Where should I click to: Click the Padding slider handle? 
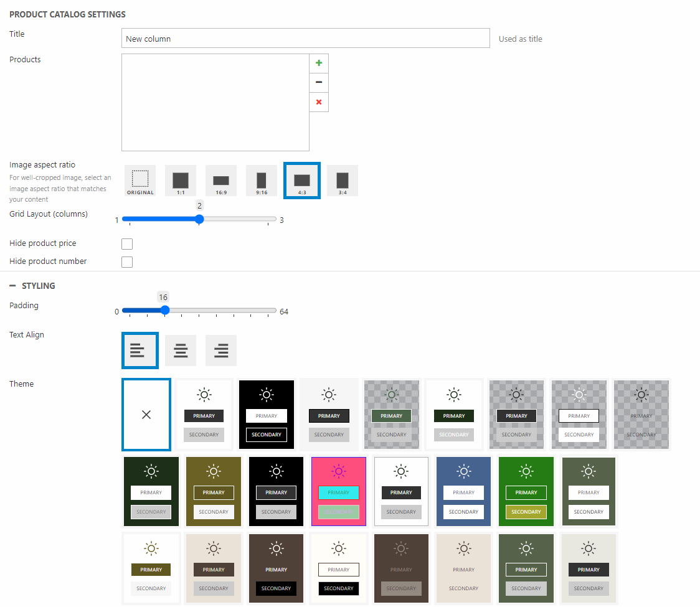tap(164, 311)
